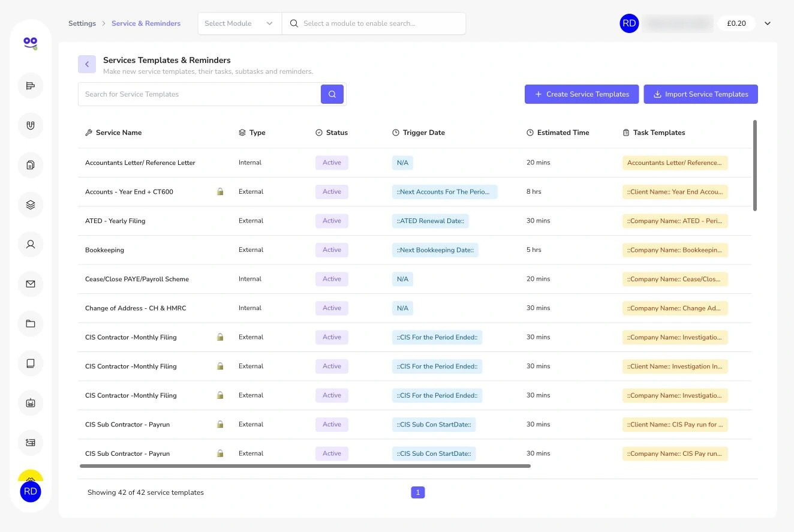Click the vertical table scrollbar
The width and height of the screenshot is (794, 532).
click(755, 166)
